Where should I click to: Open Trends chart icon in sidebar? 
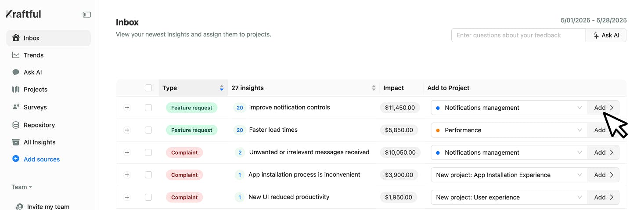[x=16, y=55]
